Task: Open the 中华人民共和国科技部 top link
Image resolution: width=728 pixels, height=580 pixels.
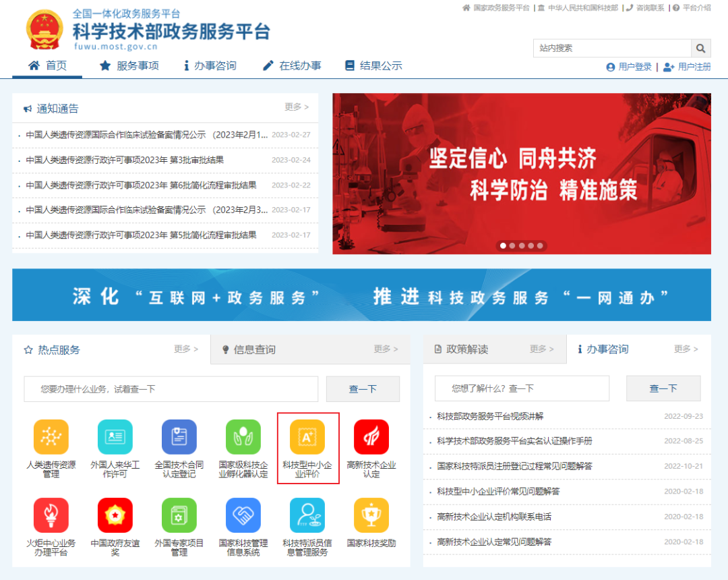Action: click(578, 8)
